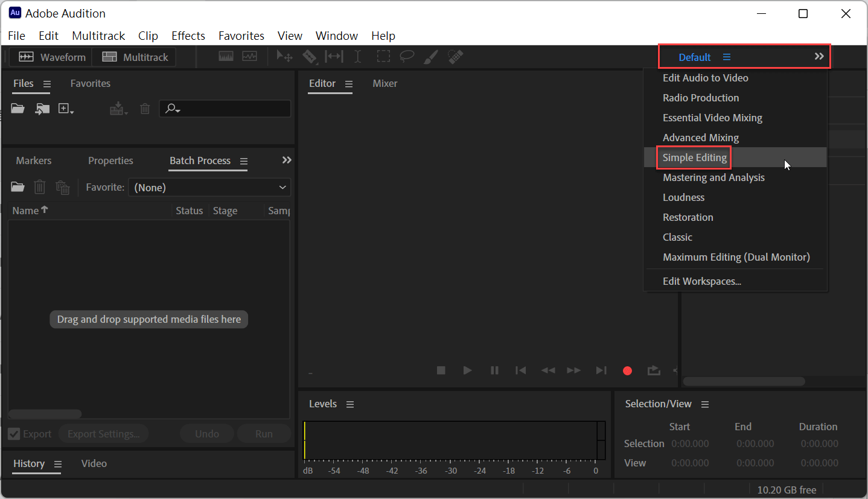Click the Stop transport button
Image resolution: width=868 pixels, height=499 pixels.
(x=441, y=370)
